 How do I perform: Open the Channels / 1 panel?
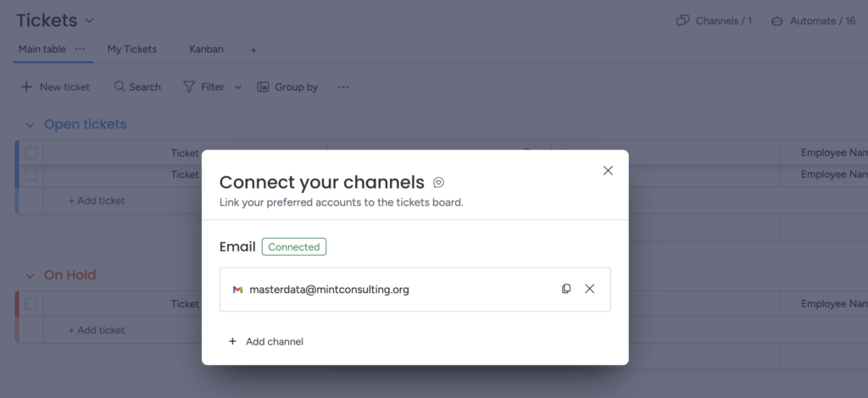click(x=714, y=21)
